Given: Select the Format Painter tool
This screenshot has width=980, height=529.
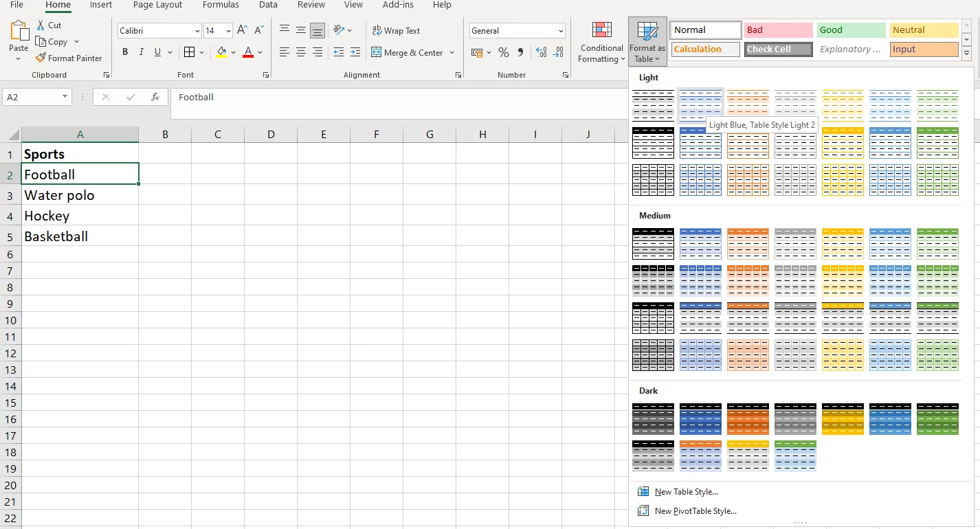Looking at the screenshot, I should 69,58.
